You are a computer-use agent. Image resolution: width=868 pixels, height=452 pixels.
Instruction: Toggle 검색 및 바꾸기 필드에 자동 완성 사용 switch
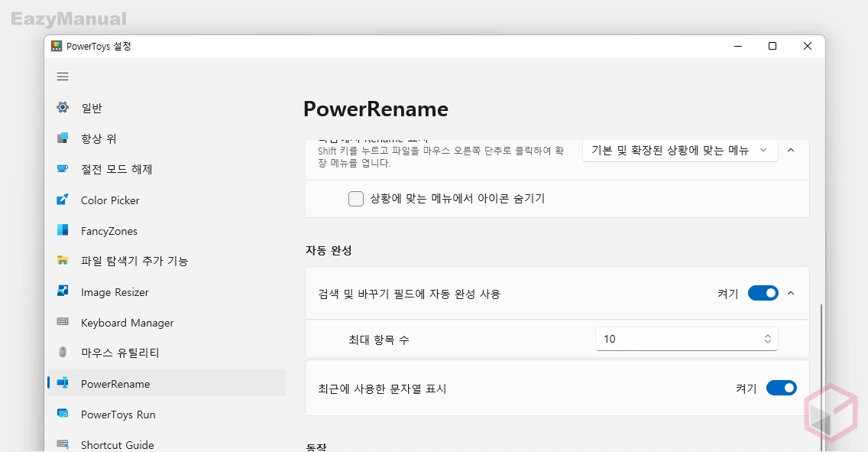click(763, 293)
